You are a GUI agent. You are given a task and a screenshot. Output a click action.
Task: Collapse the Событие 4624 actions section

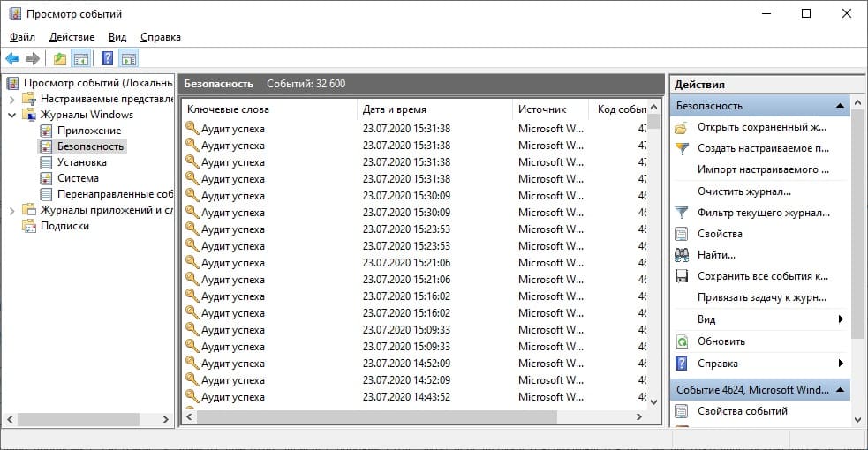click(840, 390)
